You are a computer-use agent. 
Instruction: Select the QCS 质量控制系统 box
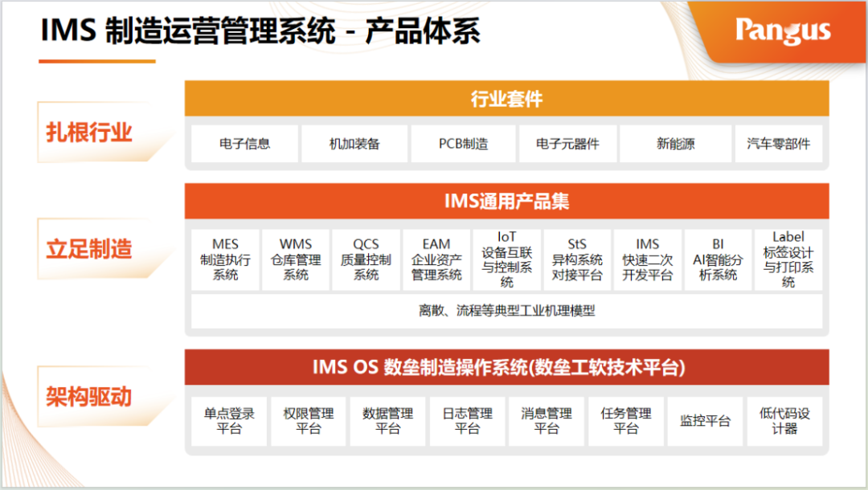point(366,260)
